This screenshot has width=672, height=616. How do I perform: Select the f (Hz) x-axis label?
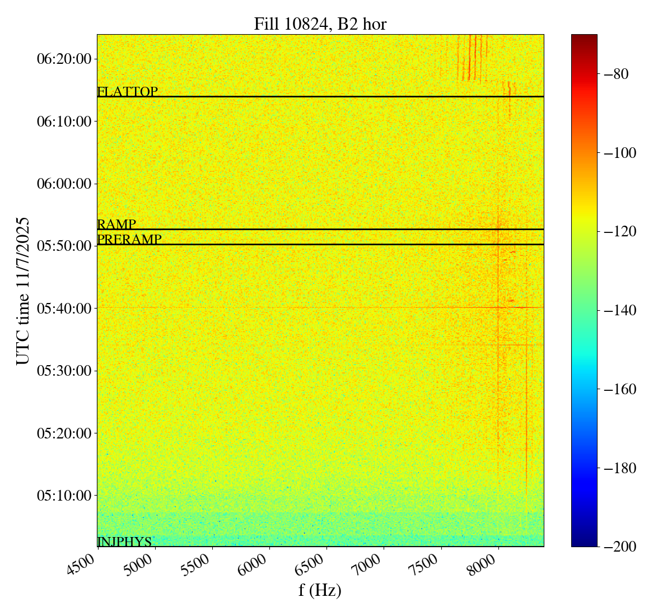pos(320,590)
